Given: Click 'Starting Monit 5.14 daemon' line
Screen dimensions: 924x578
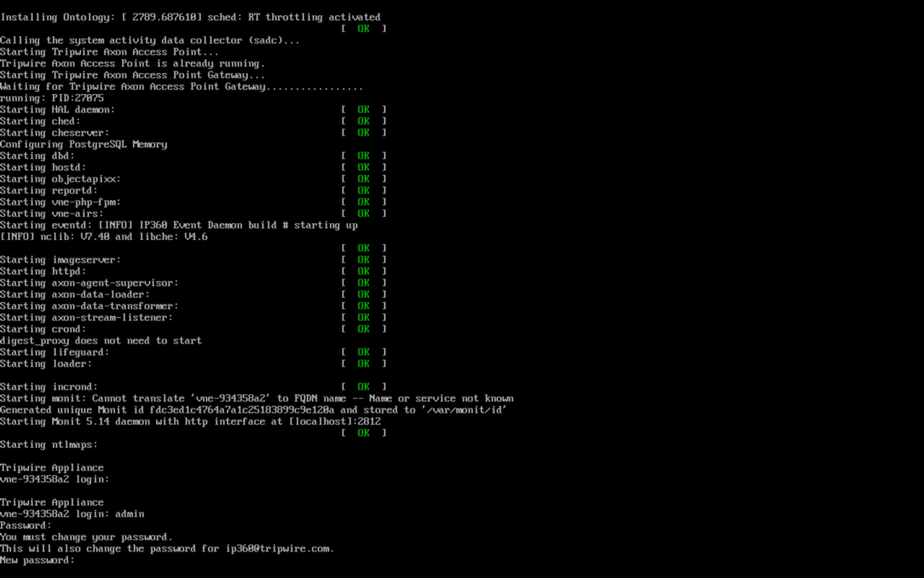Looking at the screenshot, I should (x=190, y=421).
